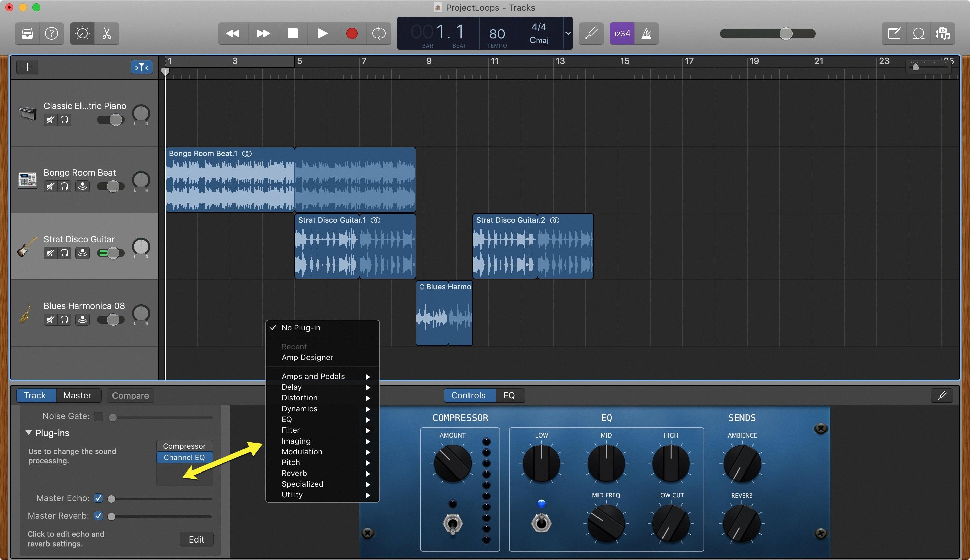Click the metronome icon in the toolbar
Image resolution: width=970 pixels, height=560 pixels.
[x=647, y=33]
